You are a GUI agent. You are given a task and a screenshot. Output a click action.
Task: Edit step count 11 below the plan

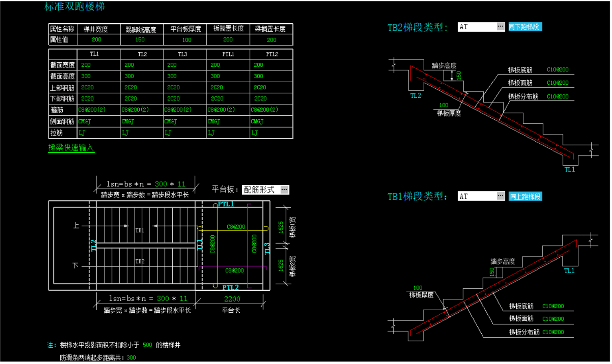pyautogui.click(x=183, y=298)
